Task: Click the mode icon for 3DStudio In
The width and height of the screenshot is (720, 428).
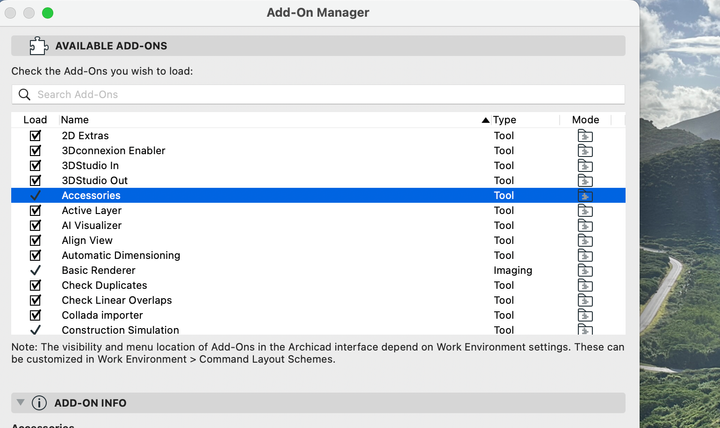Action: pos(585,166)
